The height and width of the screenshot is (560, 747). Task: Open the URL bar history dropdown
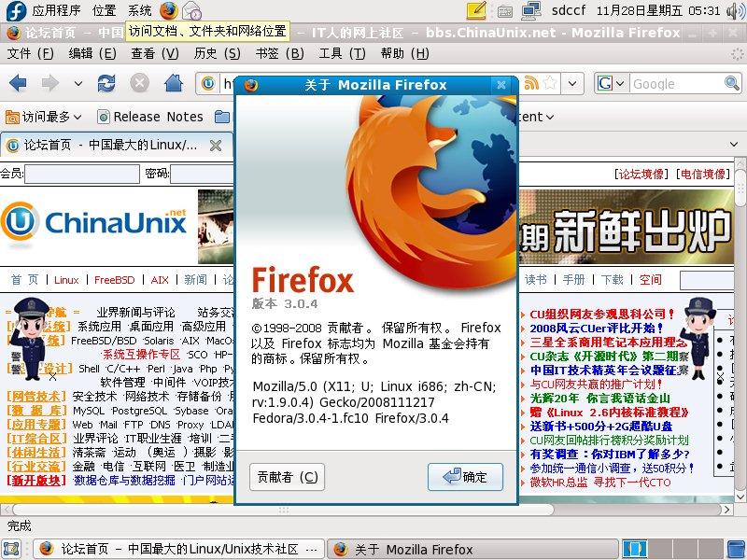[x=572, y=83]
